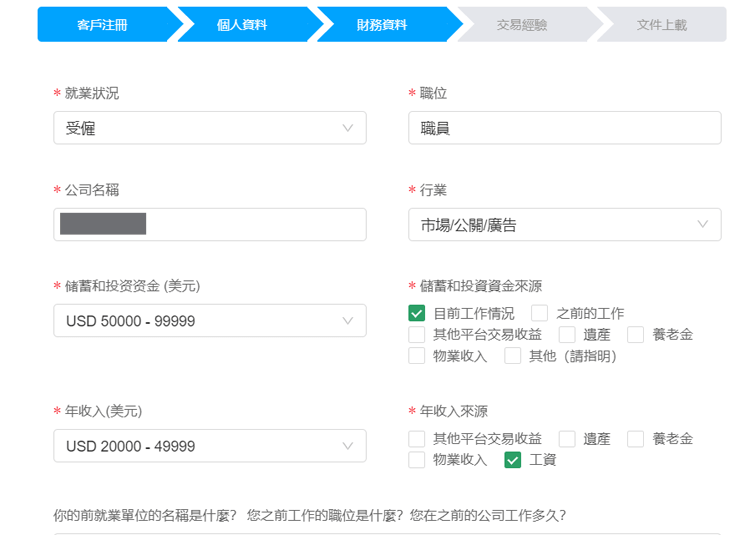This screenshot has height=535, width=750.
Task: Click the 職位 input field containing 職員
Action: click(564, 128)
